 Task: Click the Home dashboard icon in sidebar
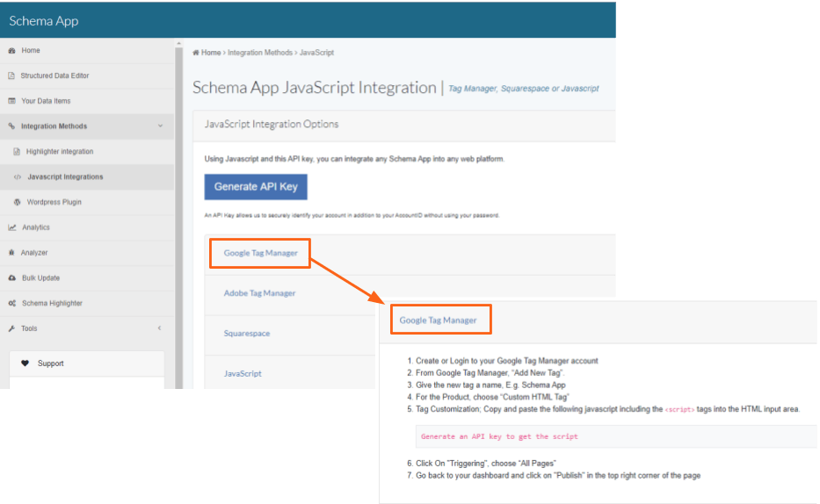[x=11, y=51]
